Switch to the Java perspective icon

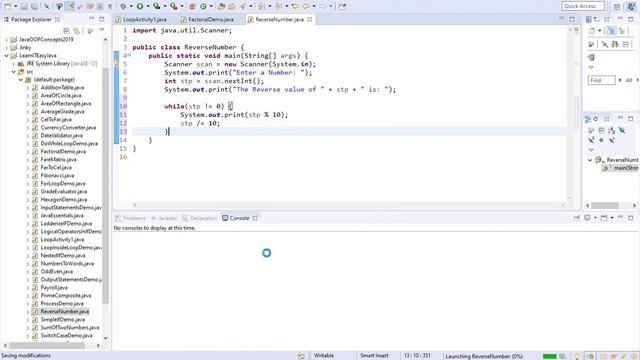[631, 6]
